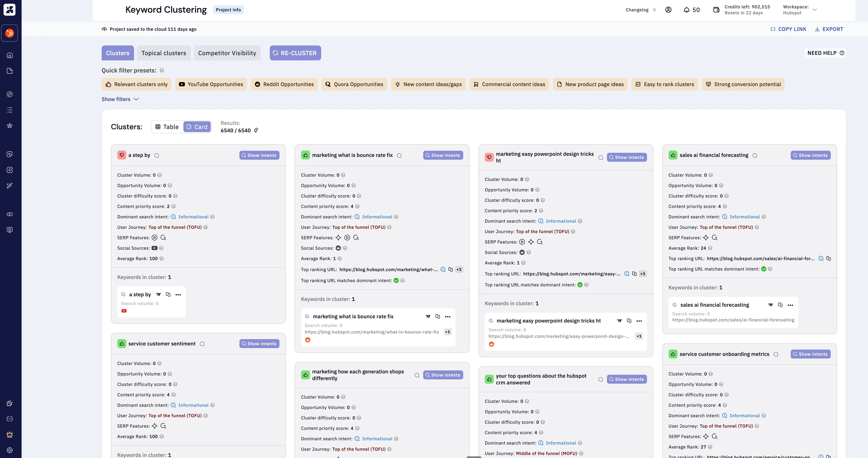Screen dimensions: 868x458
Task: Expand the Show filters section
Action: coord(120,99)
